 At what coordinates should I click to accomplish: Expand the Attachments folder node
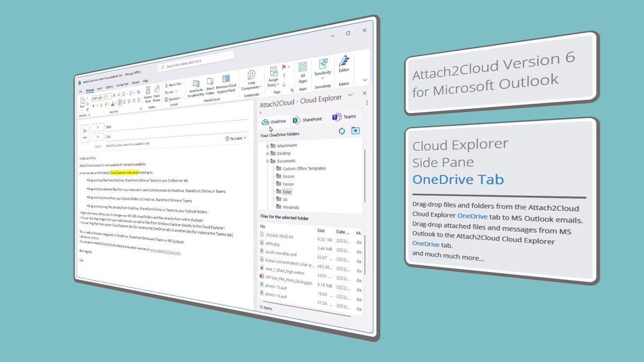(x=267, y=146)
